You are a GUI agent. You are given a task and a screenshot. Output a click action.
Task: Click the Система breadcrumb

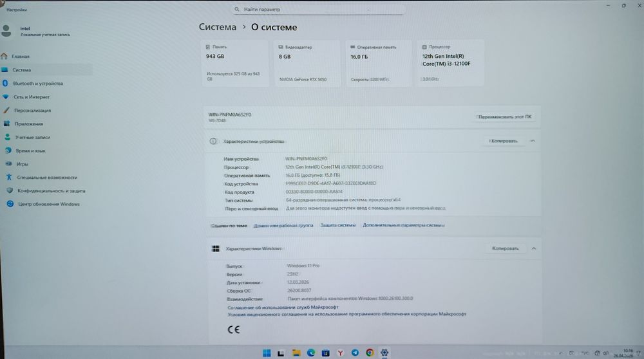(x=218, y=27)
